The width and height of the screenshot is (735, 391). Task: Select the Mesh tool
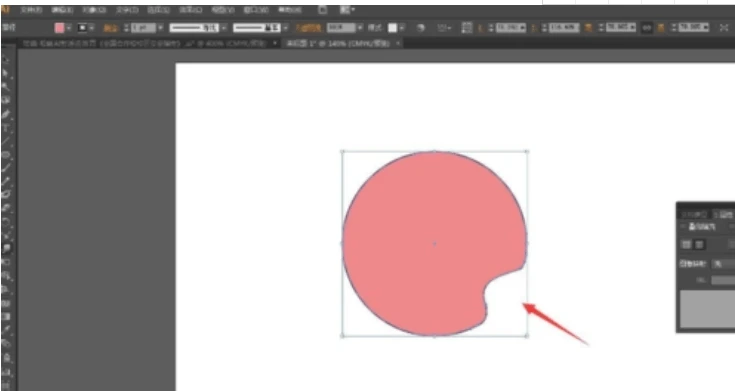[x=6, y=303]
